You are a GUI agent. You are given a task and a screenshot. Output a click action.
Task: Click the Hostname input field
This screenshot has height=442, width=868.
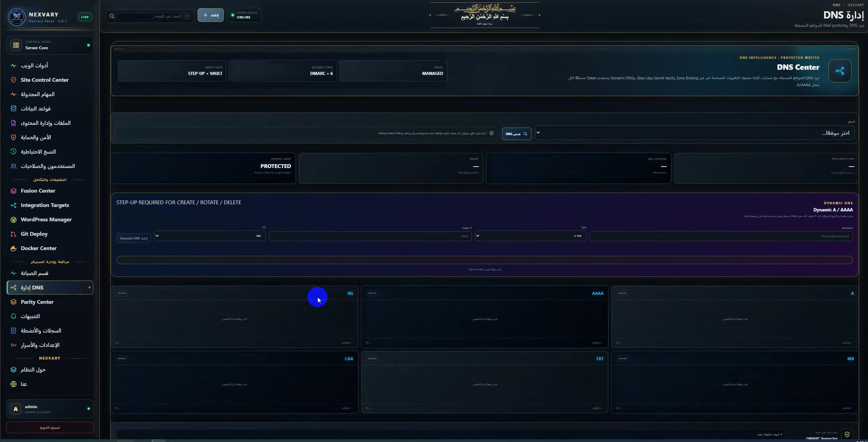pyautogui.click(x=721, y=236)
